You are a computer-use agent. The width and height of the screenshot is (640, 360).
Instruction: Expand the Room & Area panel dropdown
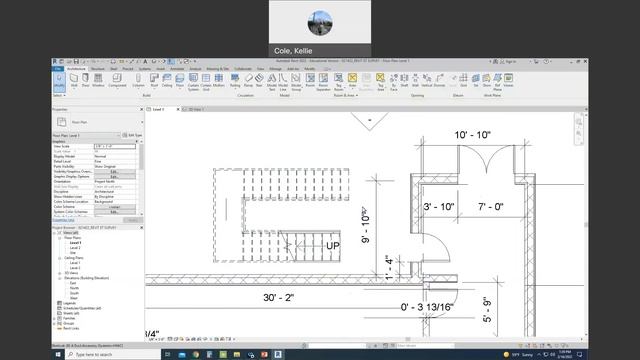pyautogui.click(x=346, y=96)
